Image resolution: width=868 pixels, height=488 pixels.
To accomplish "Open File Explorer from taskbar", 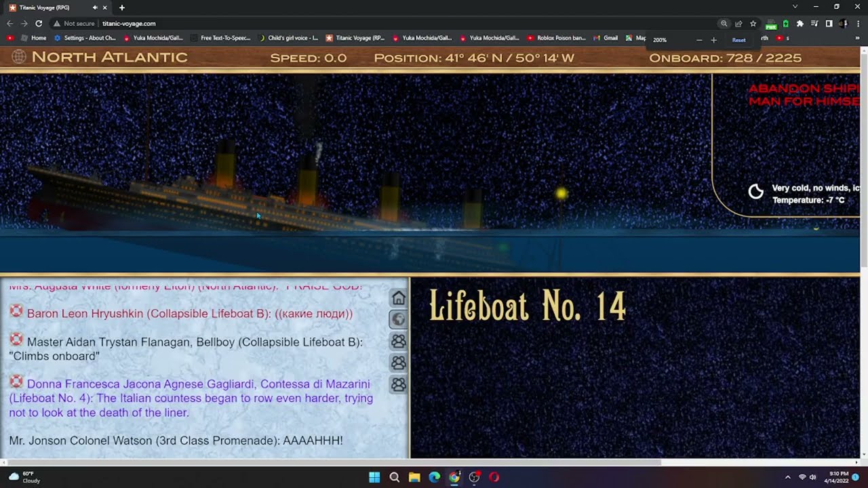I will (x=414, y=477).
